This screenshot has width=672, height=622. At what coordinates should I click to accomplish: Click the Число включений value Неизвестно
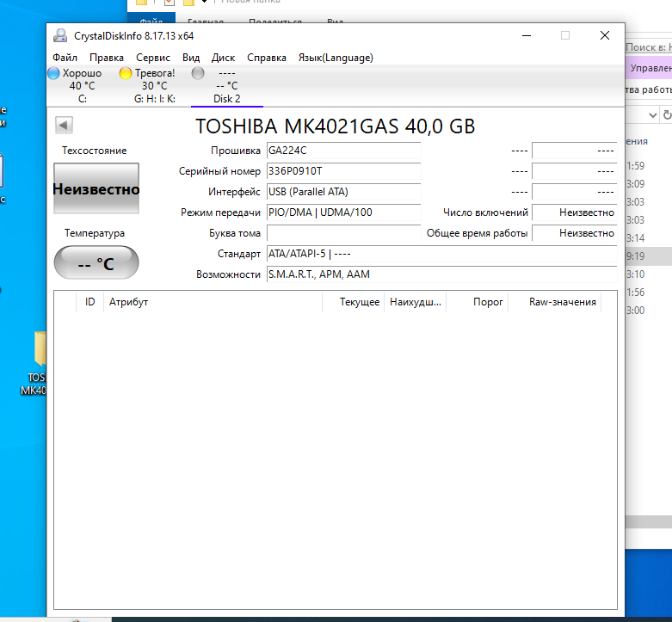tap(574, 212)
